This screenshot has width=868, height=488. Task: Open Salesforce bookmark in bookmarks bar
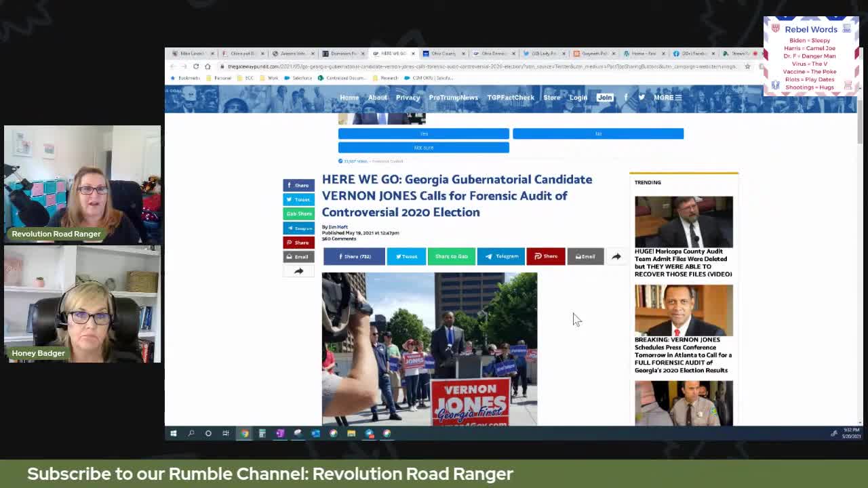pyautogui.click(x=298, y=78)
